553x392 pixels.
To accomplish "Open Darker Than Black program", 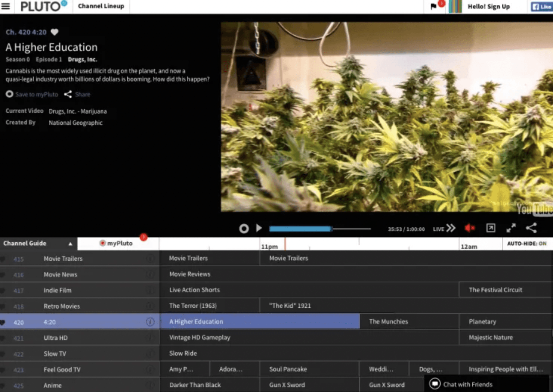I will (209, 385).
